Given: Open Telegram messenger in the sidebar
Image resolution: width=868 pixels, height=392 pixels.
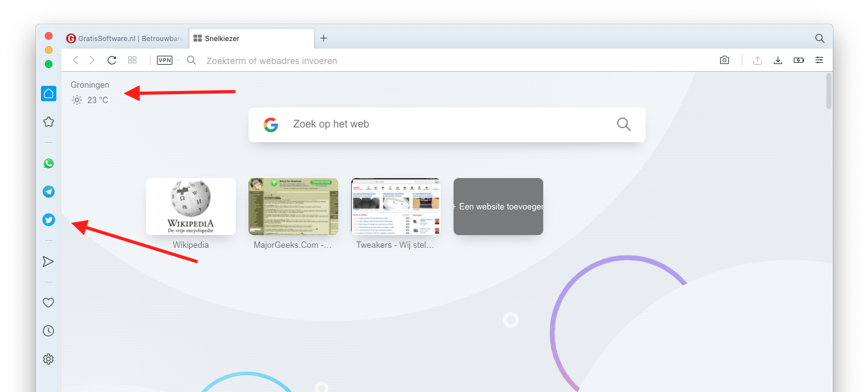Looking at the screenshot, I should click(x=49, y=192).
